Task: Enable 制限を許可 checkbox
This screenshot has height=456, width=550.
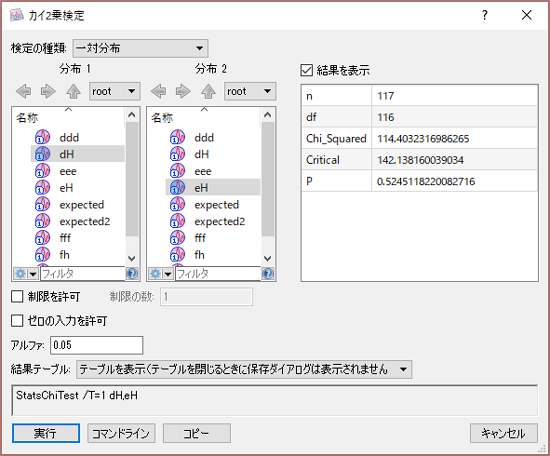Action: 17,296
